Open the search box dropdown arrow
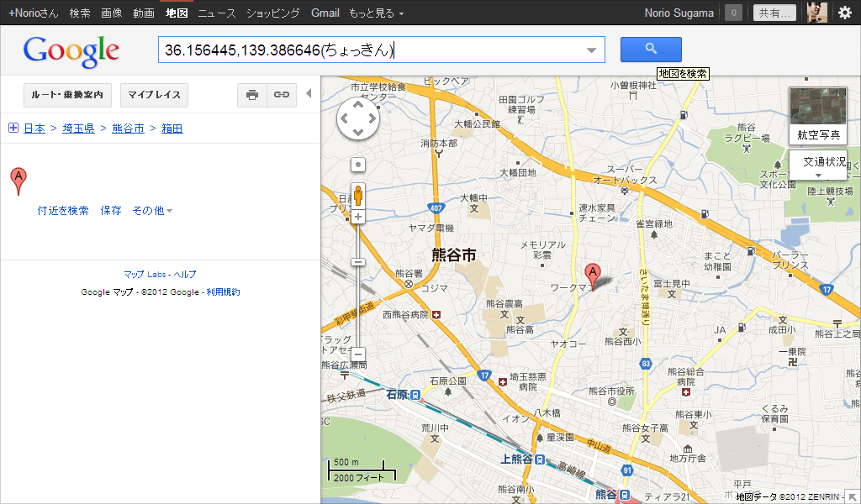861x504 pixels. [591, 50]
